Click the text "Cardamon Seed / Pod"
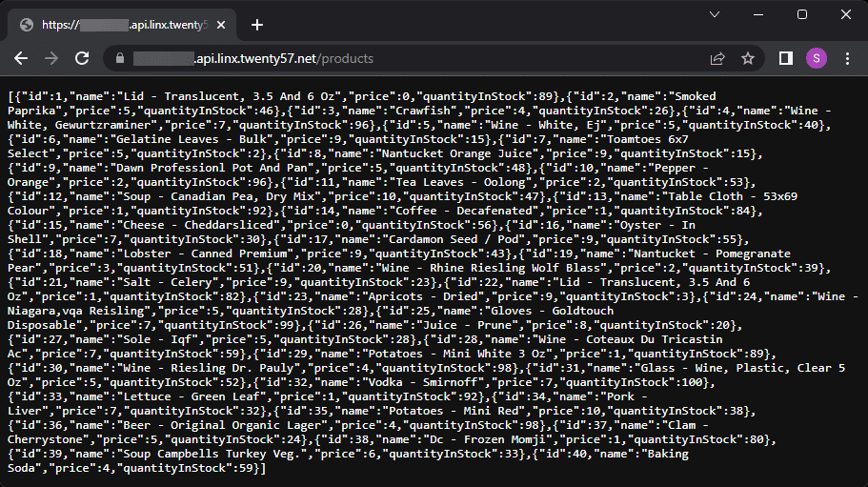868x487 pixels. tap(454, 239)
